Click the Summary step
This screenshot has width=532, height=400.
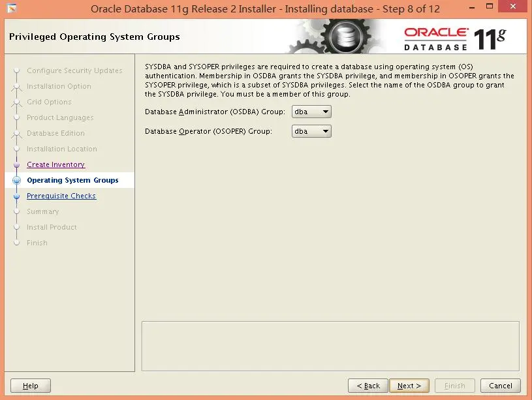click(42, 211)
